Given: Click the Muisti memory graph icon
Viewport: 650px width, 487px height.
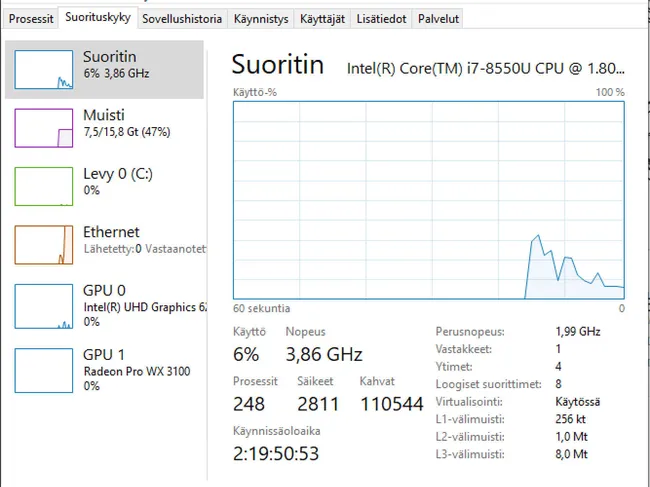Looking at the screenshot, I should click(43, 128).
